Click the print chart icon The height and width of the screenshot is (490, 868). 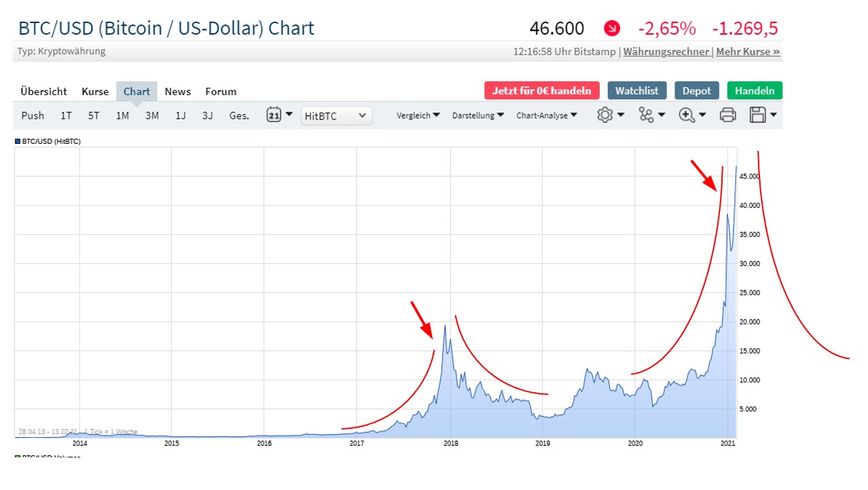pyautogui.click(x=727, y=115)
